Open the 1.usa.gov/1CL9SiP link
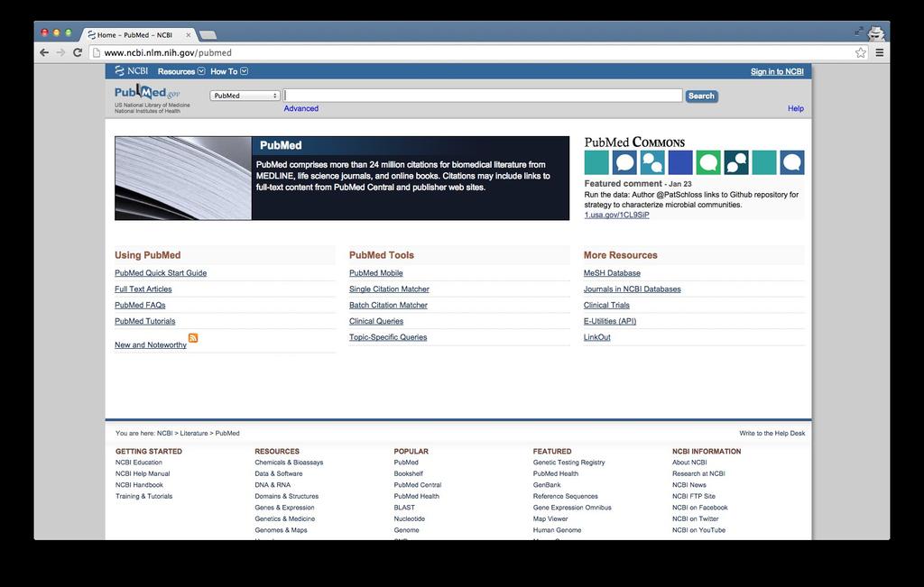 coord(616,215)
